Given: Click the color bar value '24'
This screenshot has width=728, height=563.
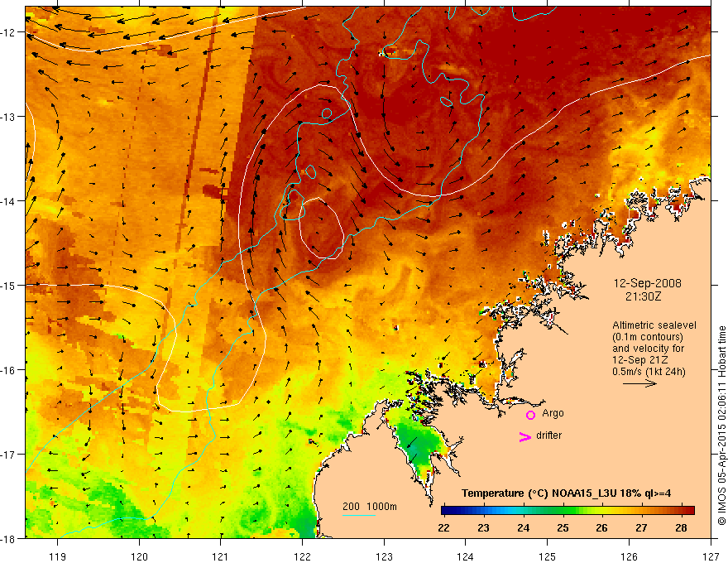Looking at the screenshot, I should (x=523, y=528).
